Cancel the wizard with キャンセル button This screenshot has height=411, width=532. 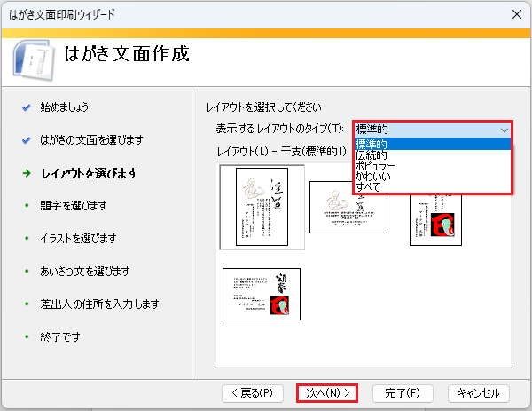[x=479, y=392]
